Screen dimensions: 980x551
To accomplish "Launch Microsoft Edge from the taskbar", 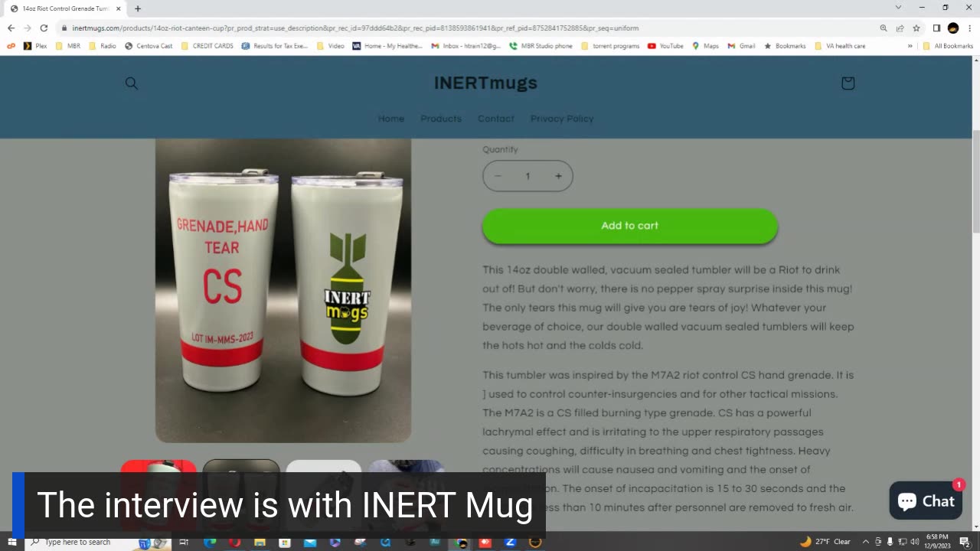I will click(x=210, y=542).
